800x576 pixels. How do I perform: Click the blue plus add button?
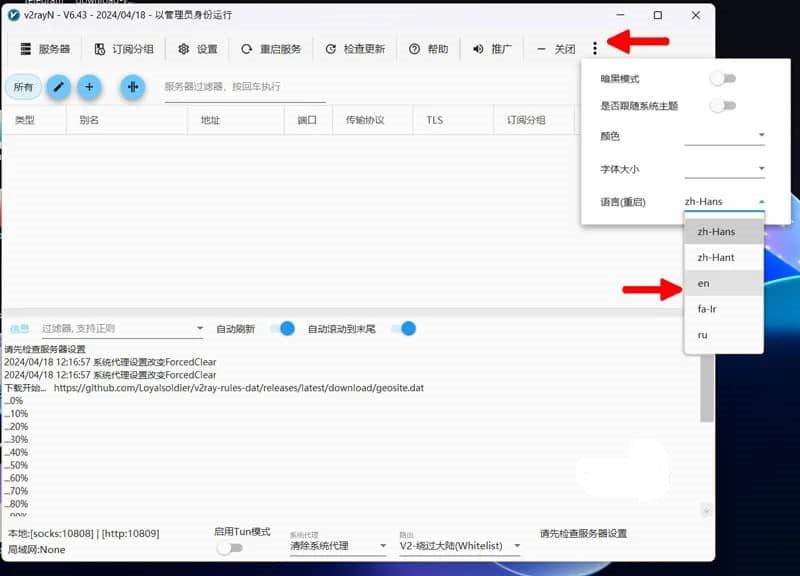pyautogui.click(x=89, y=87)
